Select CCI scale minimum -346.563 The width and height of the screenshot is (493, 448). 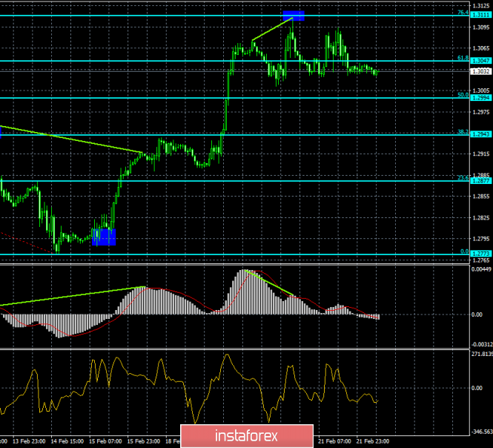pyautogui.click(x=482, y=432)
